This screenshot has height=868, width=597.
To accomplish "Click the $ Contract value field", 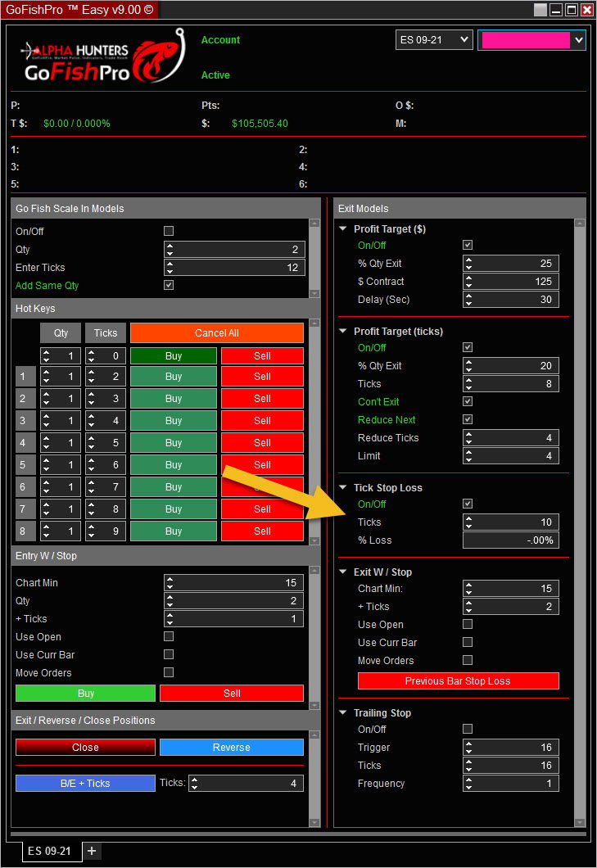I will 511,281.
